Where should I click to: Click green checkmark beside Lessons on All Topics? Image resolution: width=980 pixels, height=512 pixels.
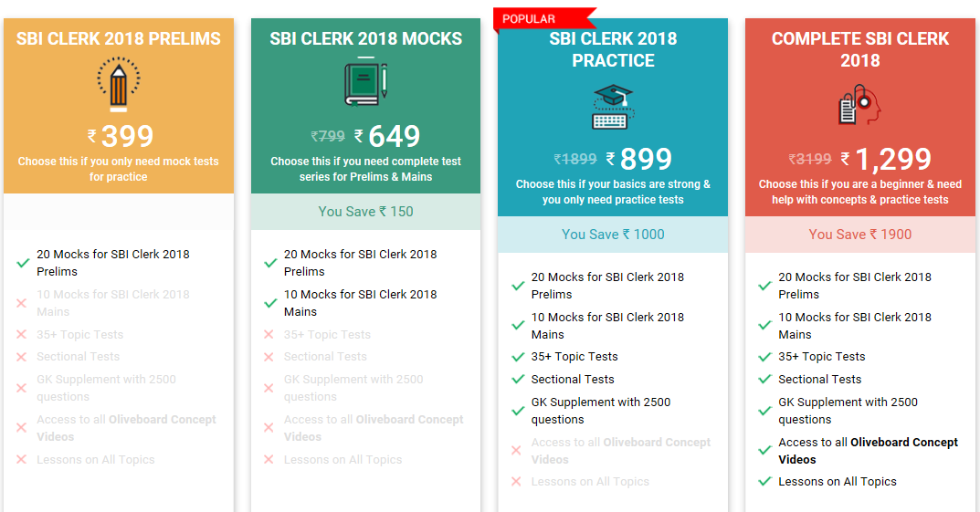pos(765,482)
